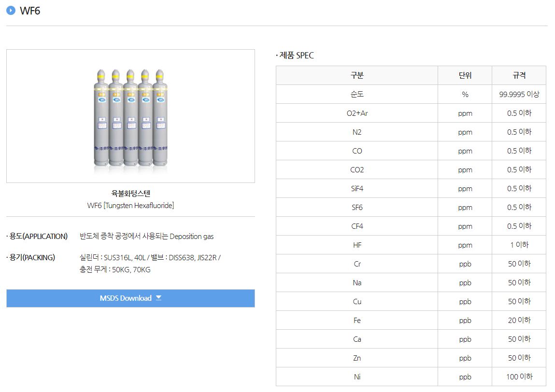The width and height of the screenshot is (555, 392).
Task: Select the Na row label
Action: coord(357,283)
